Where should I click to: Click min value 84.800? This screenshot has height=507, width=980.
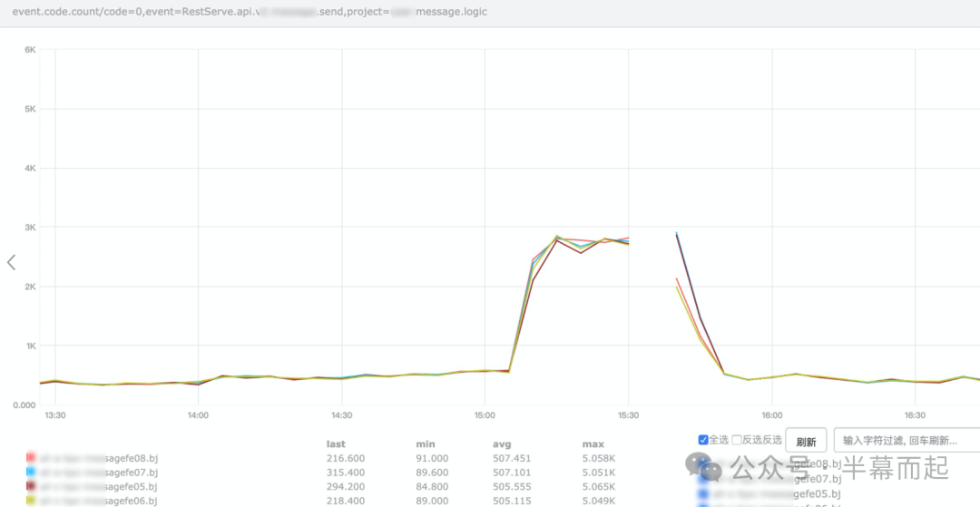(x=432, y=486)
